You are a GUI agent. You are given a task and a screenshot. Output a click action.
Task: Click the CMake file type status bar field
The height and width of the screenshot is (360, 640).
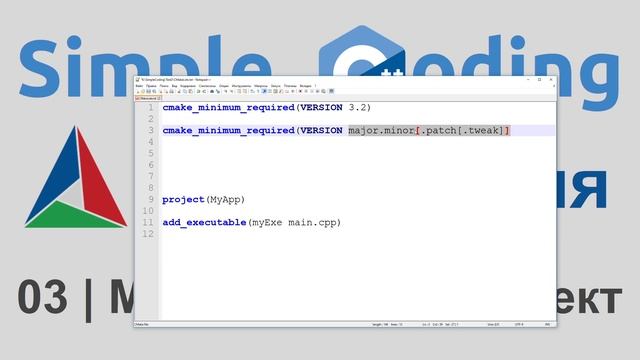pos(142,324)
